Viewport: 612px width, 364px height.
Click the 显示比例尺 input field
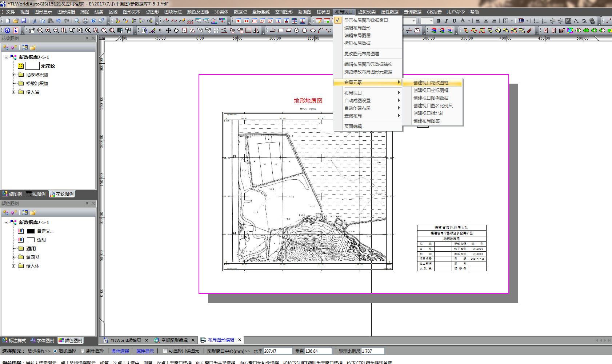point(373,351)
